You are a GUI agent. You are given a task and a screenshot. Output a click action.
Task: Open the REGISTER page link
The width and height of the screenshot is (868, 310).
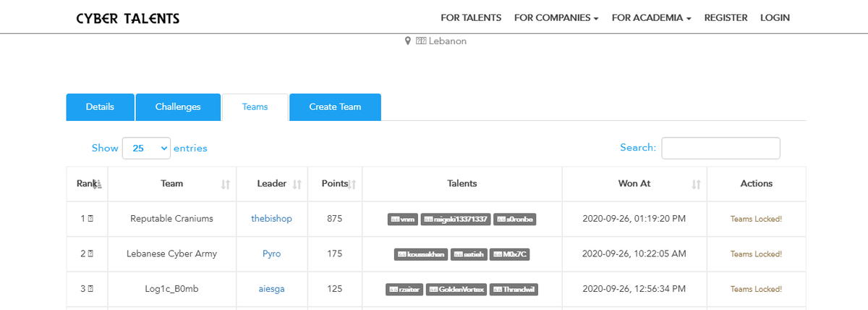coord(726,17)
